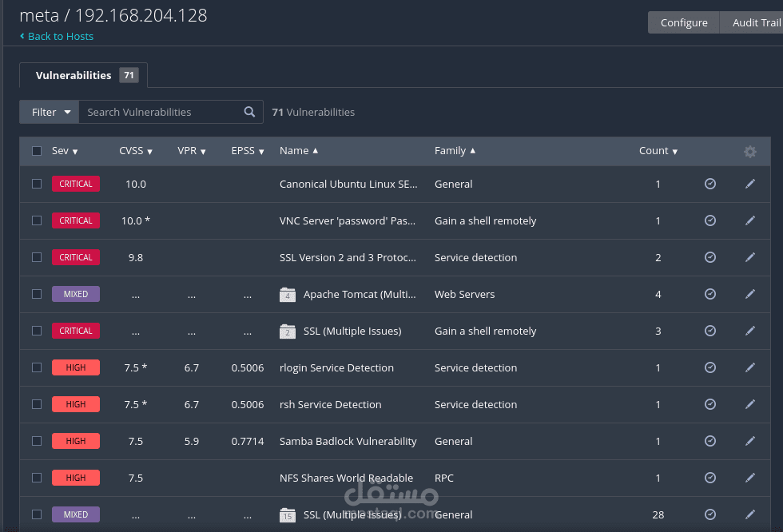
Task: Select the Vulnerabilities tab
Action: (x=83, y=75)
